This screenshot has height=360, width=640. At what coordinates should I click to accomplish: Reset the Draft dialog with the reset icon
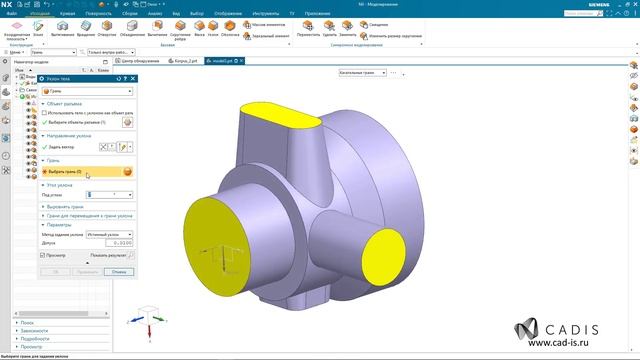point(119,78)
